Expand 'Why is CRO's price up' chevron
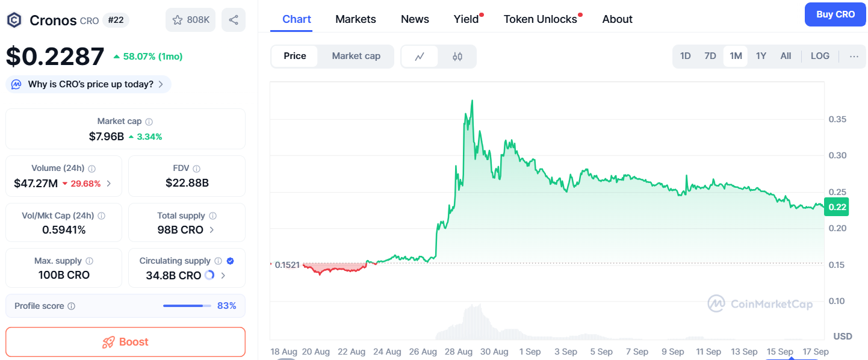 [161, 84]
